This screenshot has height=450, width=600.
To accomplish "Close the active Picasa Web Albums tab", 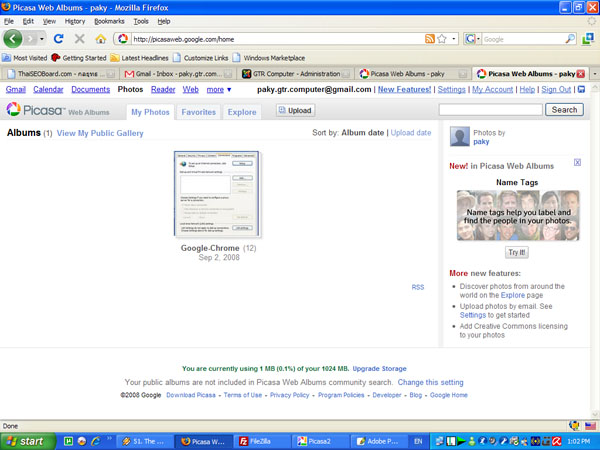I will [x=580, y=74].
